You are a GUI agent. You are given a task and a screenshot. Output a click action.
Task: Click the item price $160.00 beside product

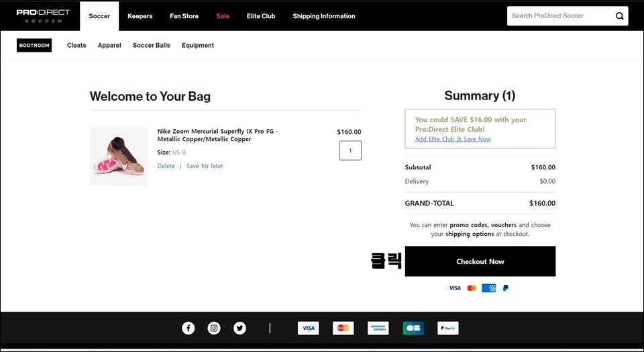[349, 132]
